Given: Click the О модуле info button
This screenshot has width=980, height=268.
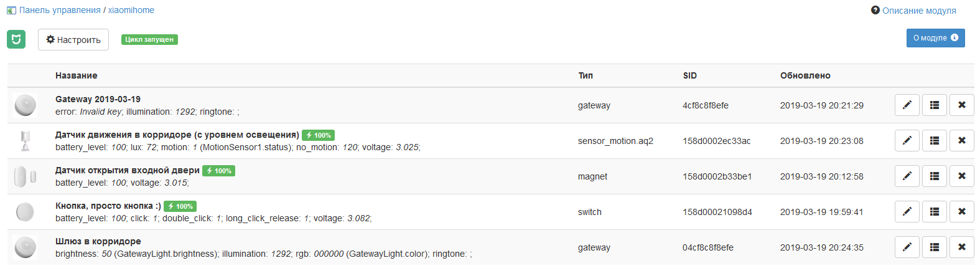Looking at the screenshot, I should (935, 38).
